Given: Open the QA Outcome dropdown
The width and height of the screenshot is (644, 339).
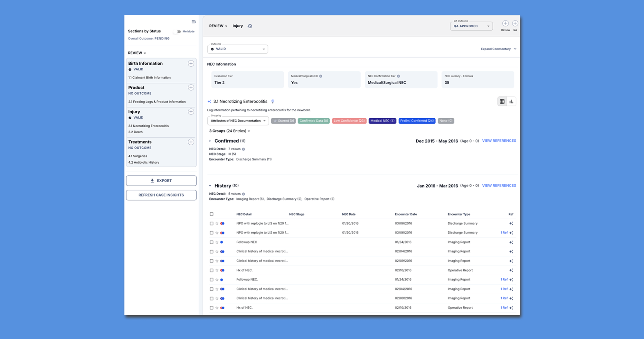Looking at the screenshot, I should click(x=471, y=26).
